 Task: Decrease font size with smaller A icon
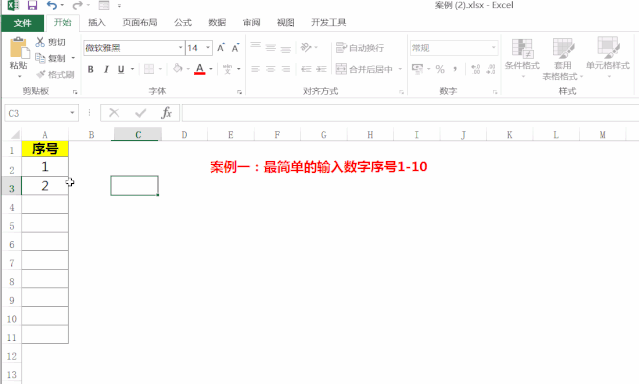pyautogui.click(x=235, y=48)
